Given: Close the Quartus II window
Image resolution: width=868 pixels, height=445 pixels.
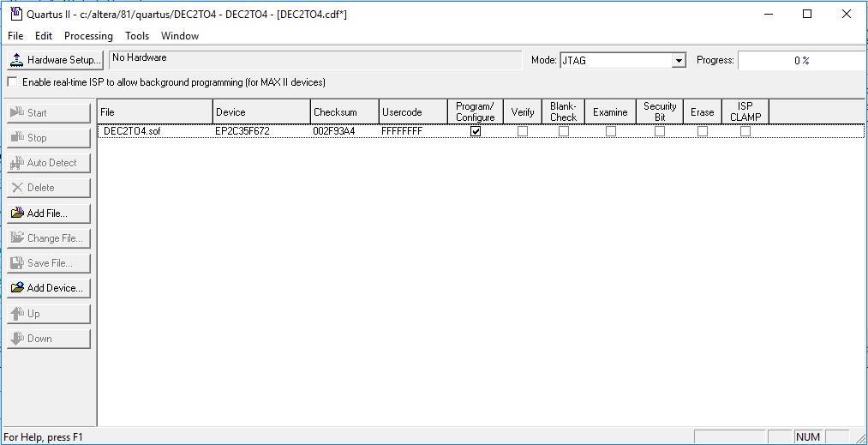Looking at the screenshot, I should pos(847,14).
